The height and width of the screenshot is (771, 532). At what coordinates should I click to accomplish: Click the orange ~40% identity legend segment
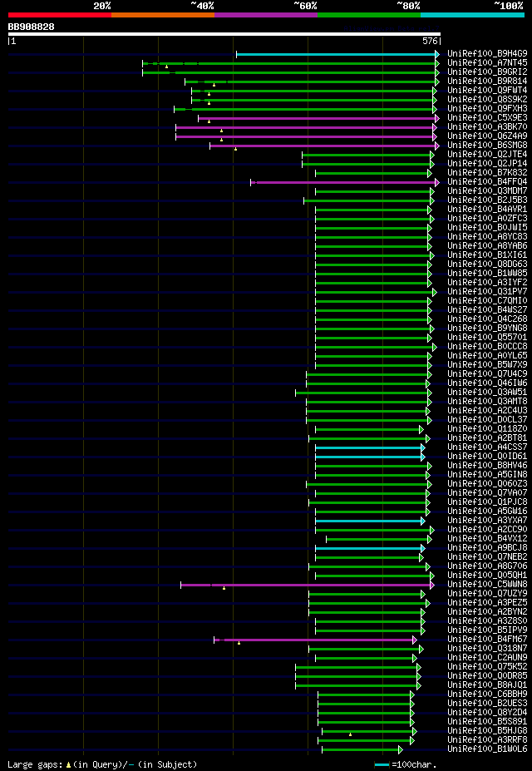tap(163, 15)
